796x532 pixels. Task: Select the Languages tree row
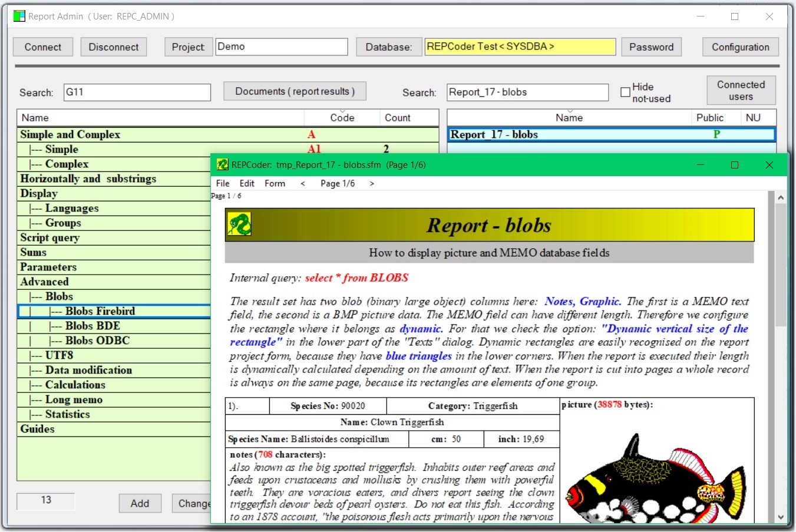click(x=114, y=208)
